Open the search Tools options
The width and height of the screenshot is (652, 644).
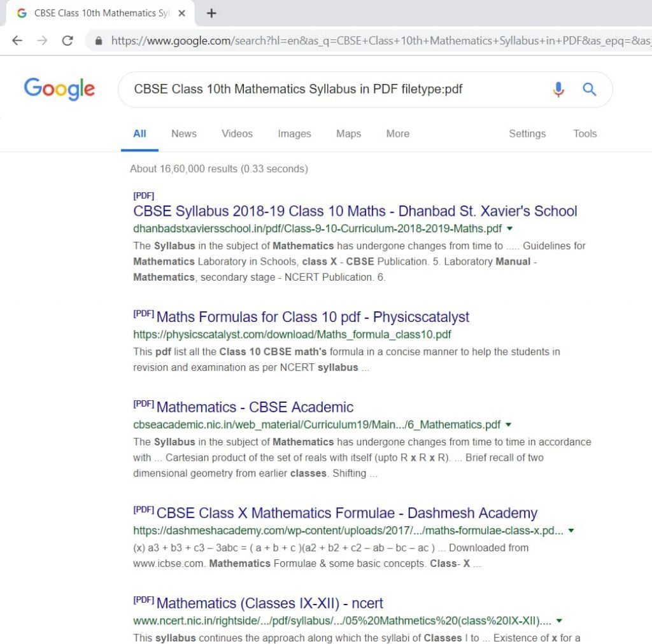point(585,134)
